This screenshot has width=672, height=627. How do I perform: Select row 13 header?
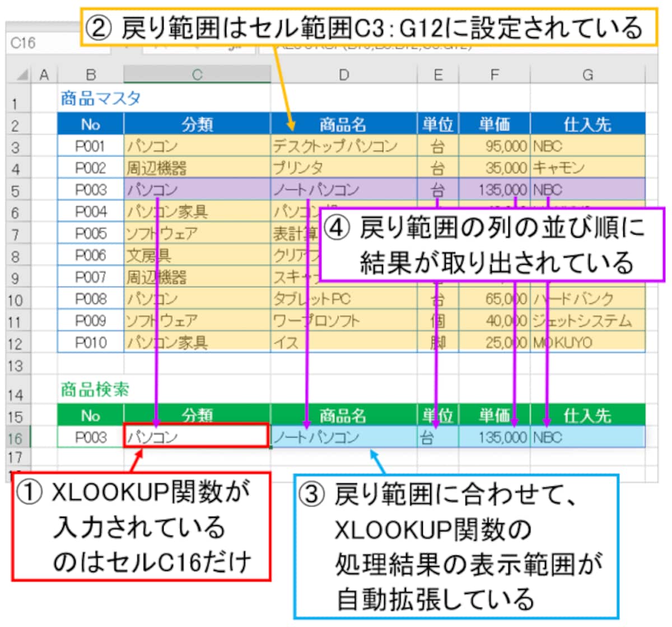click(x=18, y=364)
